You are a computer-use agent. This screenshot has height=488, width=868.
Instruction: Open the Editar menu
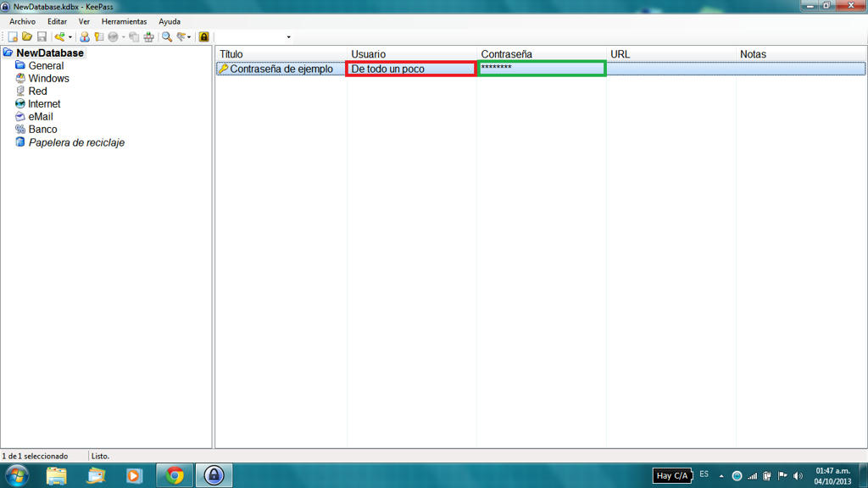(x=57, y=21)
